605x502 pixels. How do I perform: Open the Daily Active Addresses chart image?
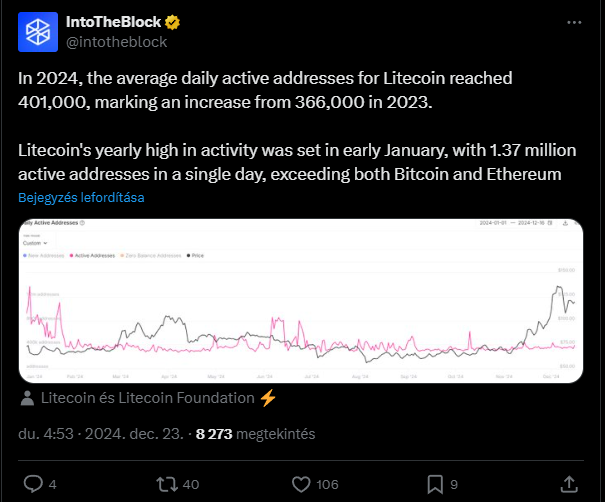click(x=301, y=301)
